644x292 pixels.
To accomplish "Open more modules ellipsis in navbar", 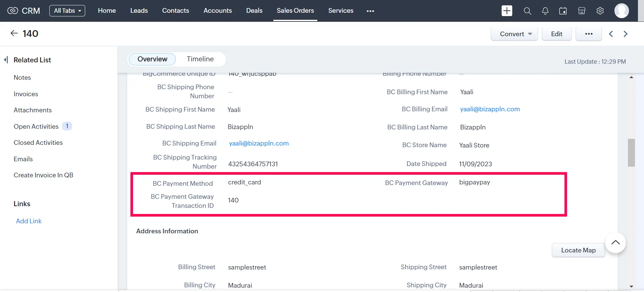I will (370, 11).
